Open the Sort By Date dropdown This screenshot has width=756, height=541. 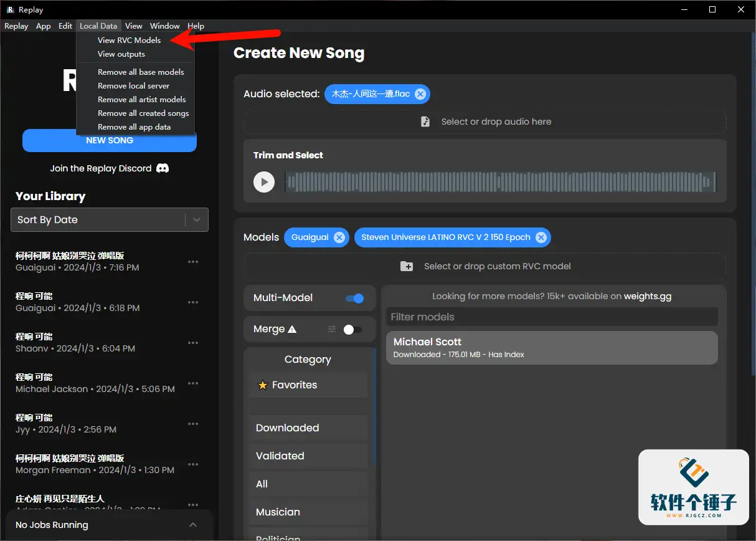(110, 220)
